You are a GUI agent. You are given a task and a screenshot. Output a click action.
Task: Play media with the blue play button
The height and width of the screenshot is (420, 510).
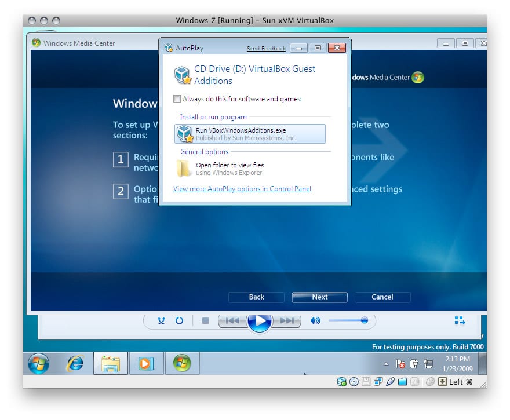[x=259, y=321]
